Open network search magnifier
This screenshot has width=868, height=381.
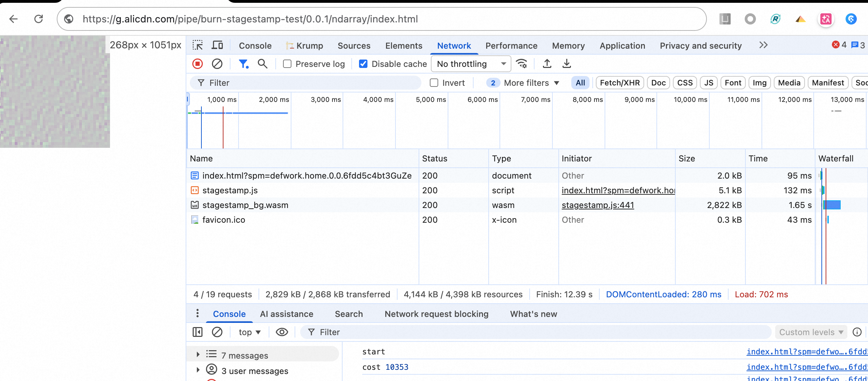pos(262,64)
